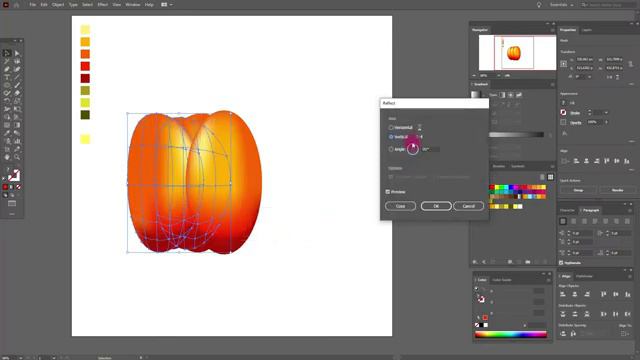This screenshot has width=640, height=360.
Task: Open the Essentials workspace dropdown
Action: 562,4
